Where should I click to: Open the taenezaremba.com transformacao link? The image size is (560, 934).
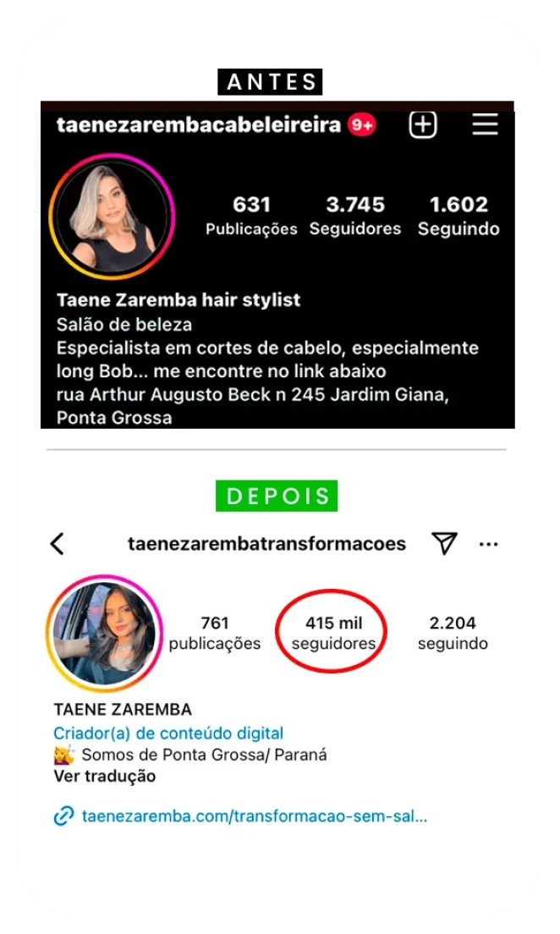tap(255, 816)
